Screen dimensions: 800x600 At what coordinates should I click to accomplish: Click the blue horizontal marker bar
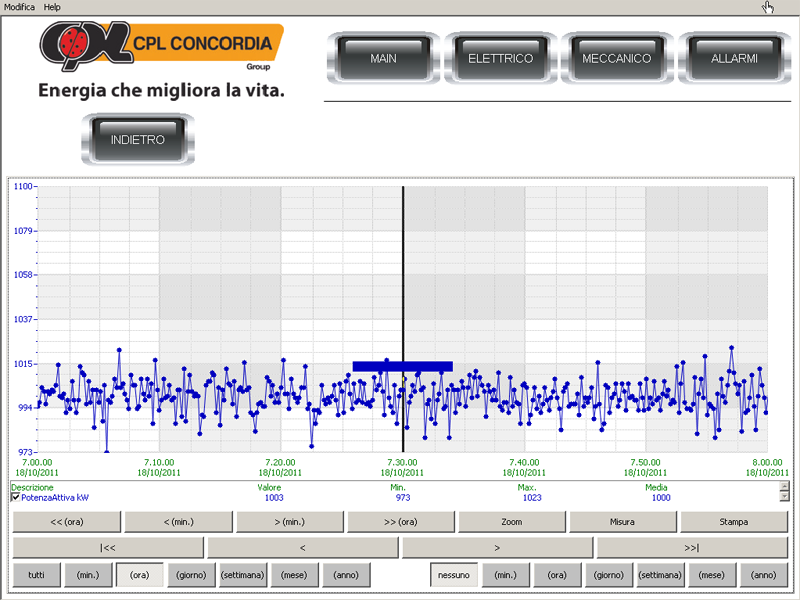403,366
